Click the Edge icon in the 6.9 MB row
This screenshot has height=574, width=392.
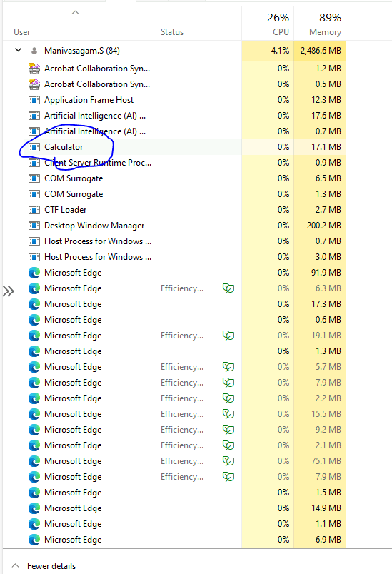pyautogui.click(x=34, y=540)
